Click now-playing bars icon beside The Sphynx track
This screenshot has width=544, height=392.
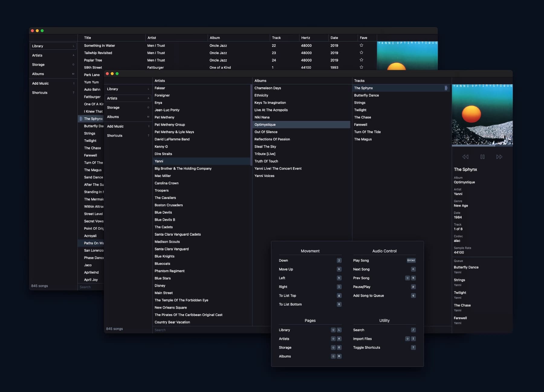pyautogui.click(x=446, y=88)
